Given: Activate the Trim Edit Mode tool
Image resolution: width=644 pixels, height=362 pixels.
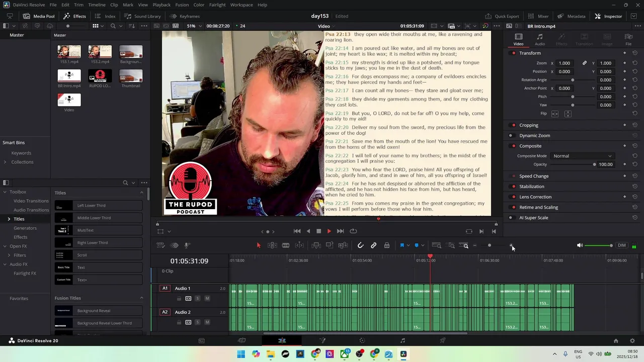Looking at the screenshot, I should click(x=272, y=245).
